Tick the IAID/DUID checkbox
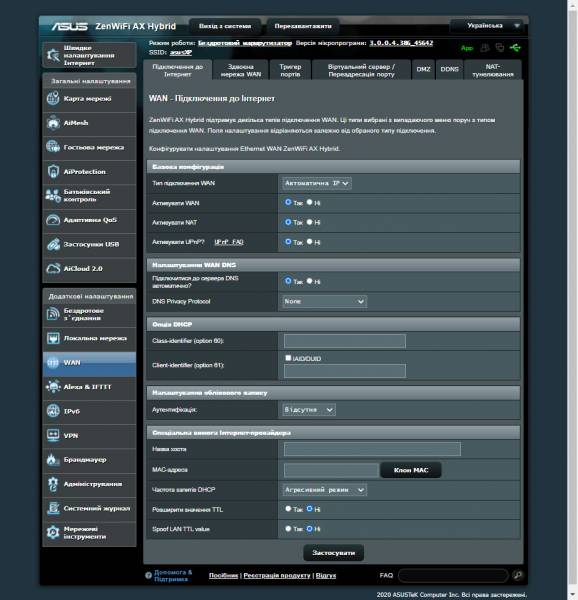The width and height of the screenshot is (578, 600). (x=288, y=358)
